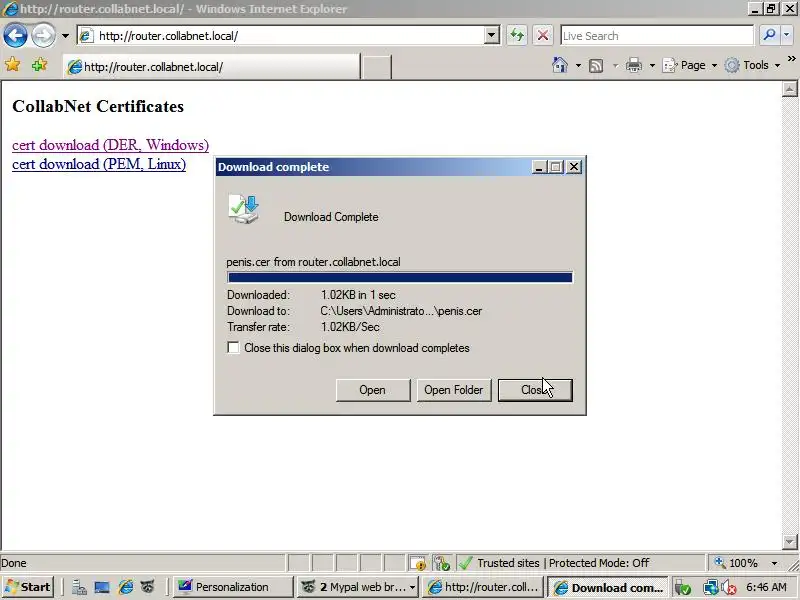Screen dimensions: 800x600
Task: Click the download complete disk icon
Action: click(244, 209)
